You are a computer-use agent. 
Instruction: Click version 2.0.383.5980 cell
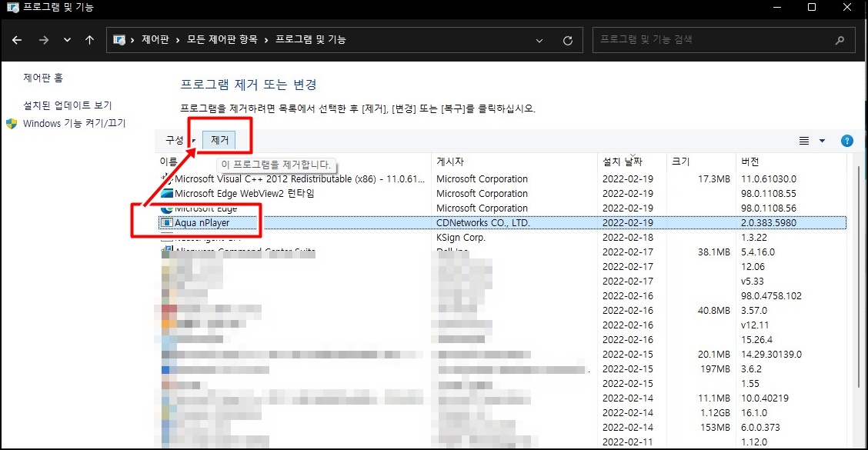point(769,222)
